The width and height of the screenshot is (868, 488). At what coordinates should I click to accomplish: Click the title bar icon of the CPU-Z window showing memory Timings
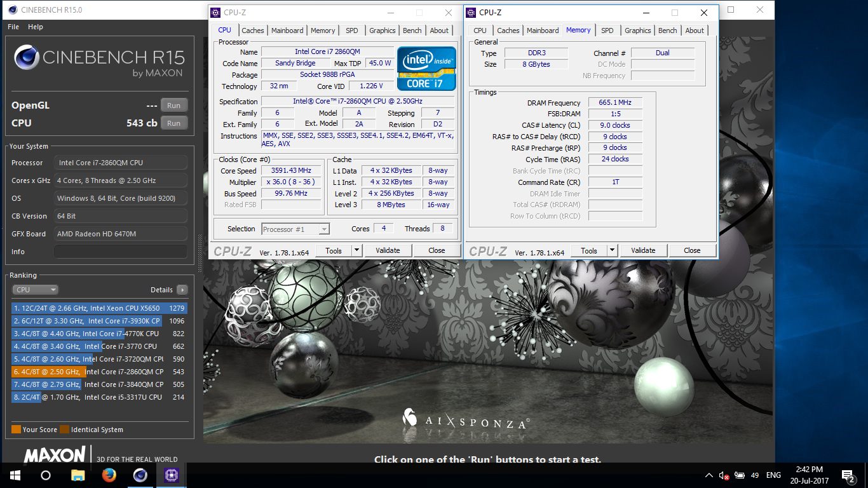point(471,12)
